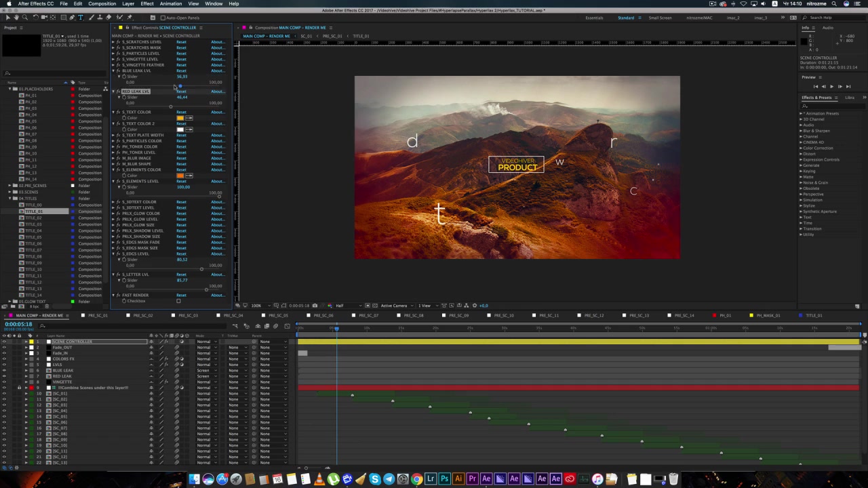Viewport: 868px width, 488px height.
Task: Open Illustrator from the Dock
Action: tap(458, 479)
